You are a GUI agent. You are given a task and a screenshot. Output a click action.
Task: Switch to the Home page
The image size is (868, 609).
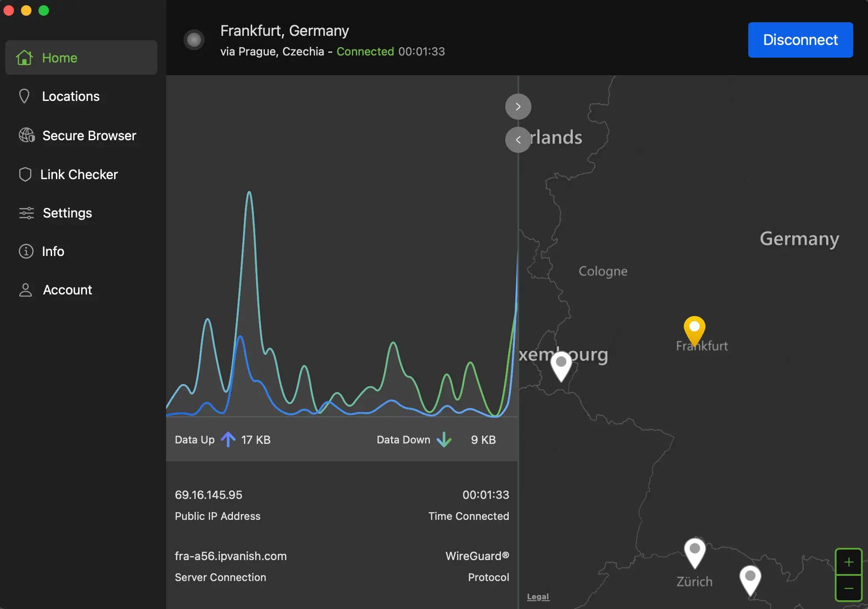(x=59, y=57)
